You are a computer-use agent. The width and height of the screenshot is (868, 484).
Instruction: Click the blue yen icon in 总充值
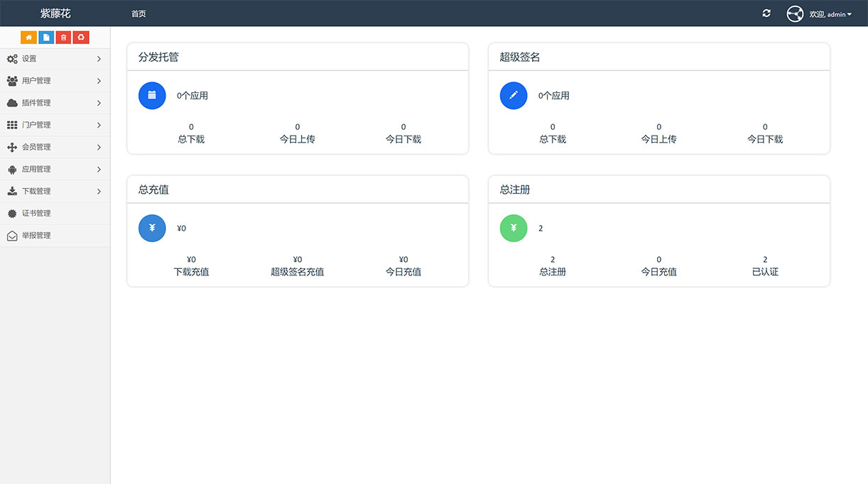click(152, 229)
